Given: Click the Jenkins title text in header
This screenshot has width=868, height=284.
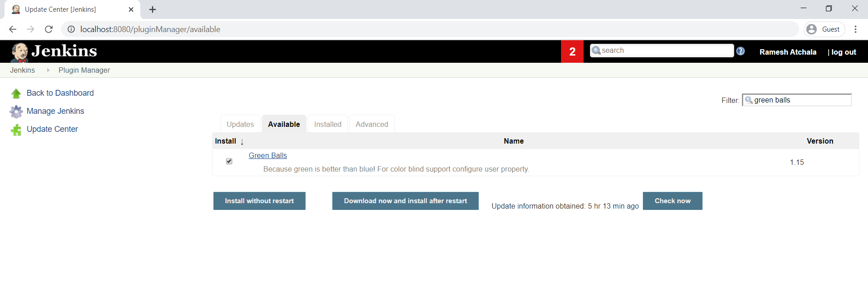Looking at the screenshot, I should 64,51.
